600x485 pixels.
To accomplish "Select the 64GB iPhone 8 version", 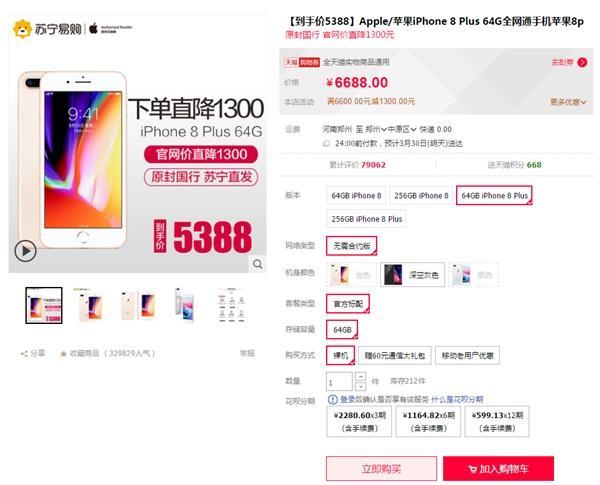I will point(356,196).
